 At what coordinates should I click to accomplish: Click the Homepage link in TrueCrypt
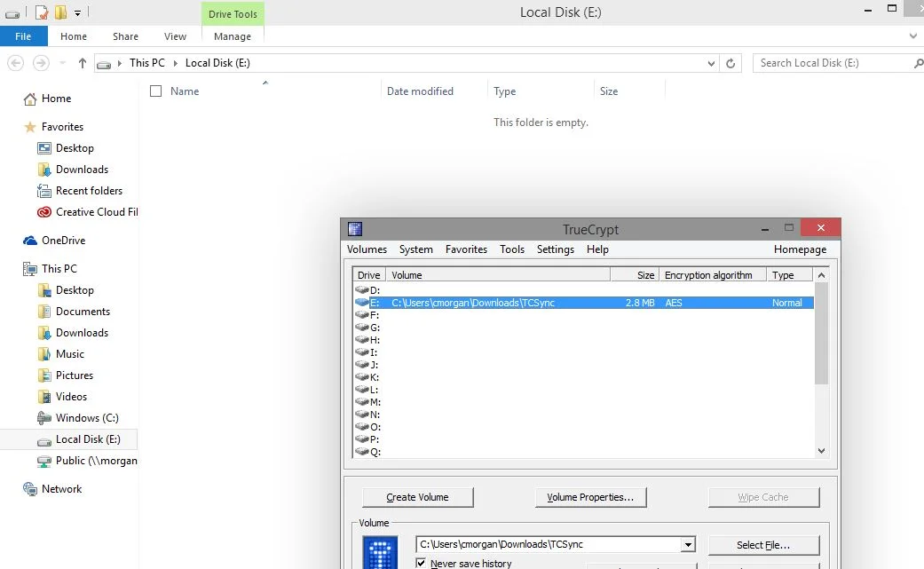point(801,249)
